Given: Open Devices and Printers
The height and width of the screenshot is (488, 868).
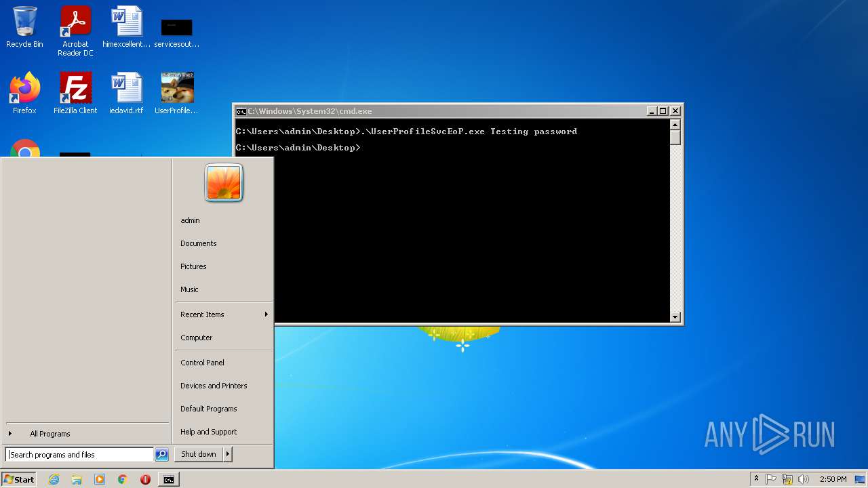Looking at the screenshot, I should [x=214, y=386].
